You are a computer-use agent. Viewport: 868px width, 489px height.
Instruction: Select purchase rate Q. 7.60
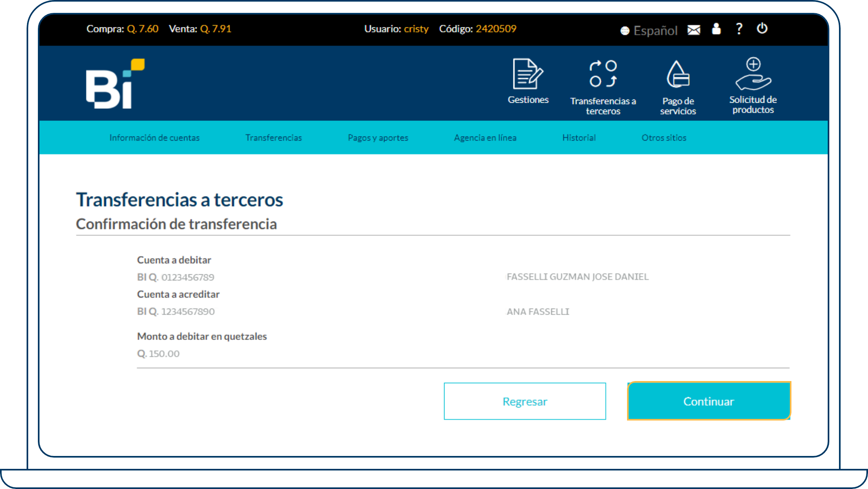[x=143, y=29]
